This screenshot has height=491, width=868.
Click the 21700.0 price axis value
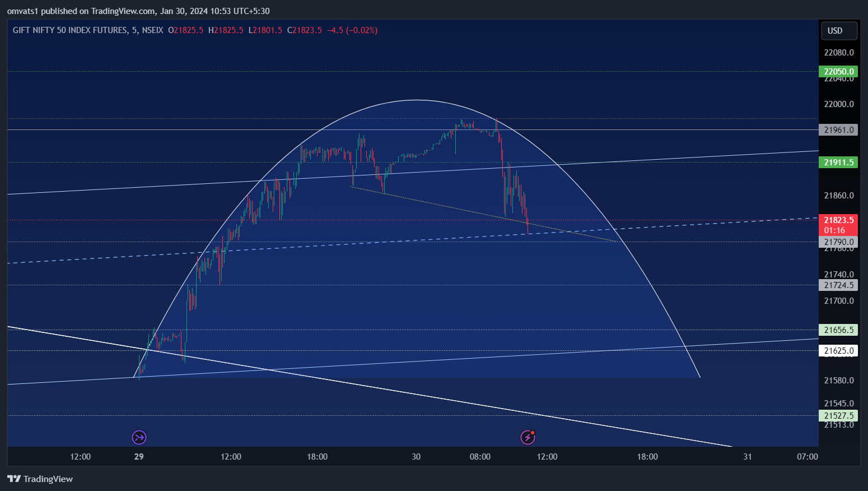pos(839,301)
